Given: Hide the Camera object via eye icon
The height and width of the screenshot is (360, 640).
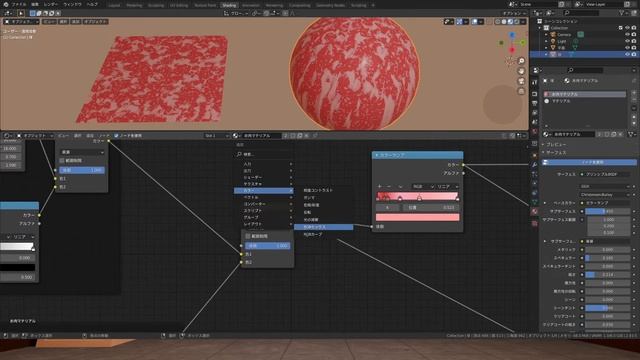Looking at the screenshot, I should (627, 35).
